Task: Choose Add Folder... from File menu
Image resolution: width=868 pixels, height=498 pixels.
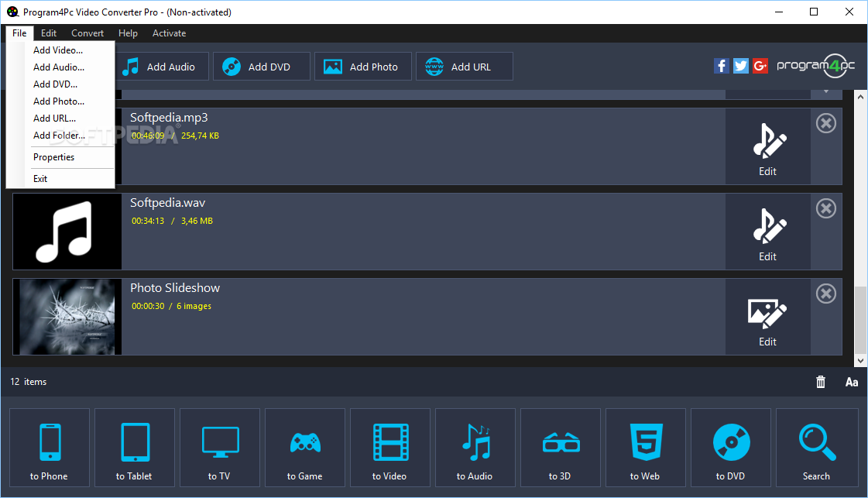Action: [x=60, y=136]
